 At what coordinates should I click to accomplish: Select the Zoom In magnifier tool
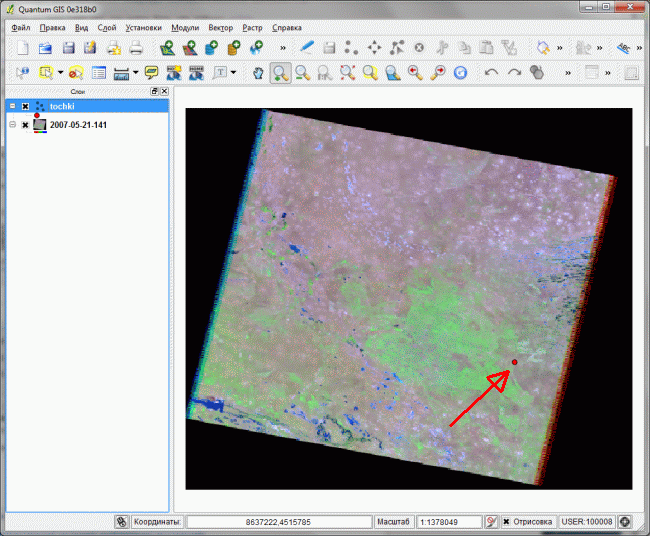281,73
